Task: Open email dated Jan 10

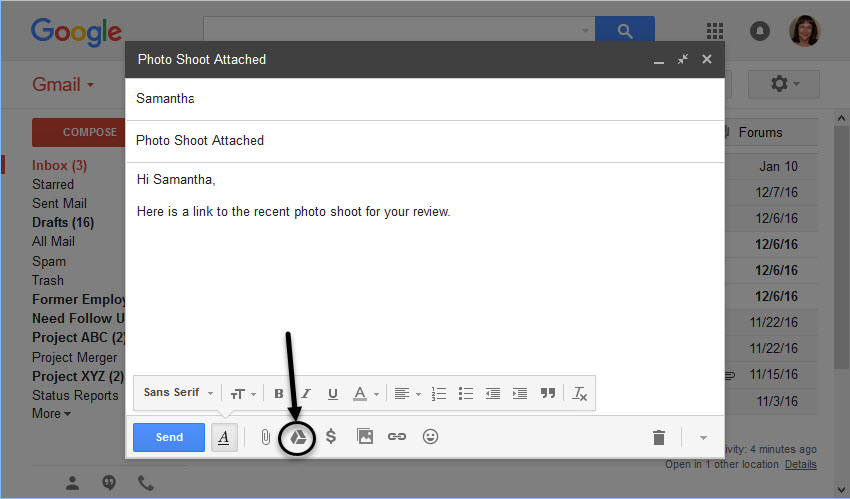Action: click(778, 166)
